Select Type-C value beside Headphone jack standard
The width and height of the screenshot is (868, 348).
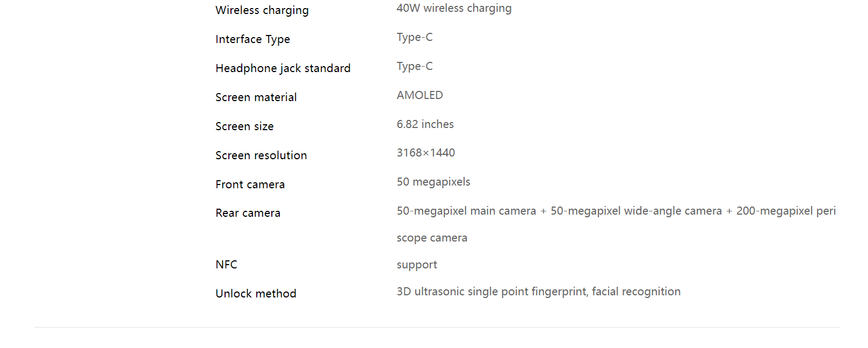tap(415, 66)
